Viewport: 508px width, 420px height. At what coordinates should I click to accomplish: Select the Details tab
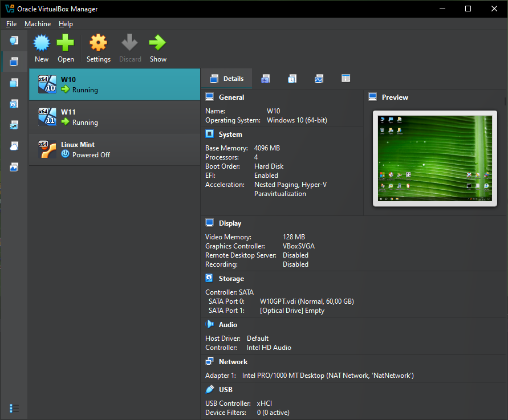tap(227, 79)
